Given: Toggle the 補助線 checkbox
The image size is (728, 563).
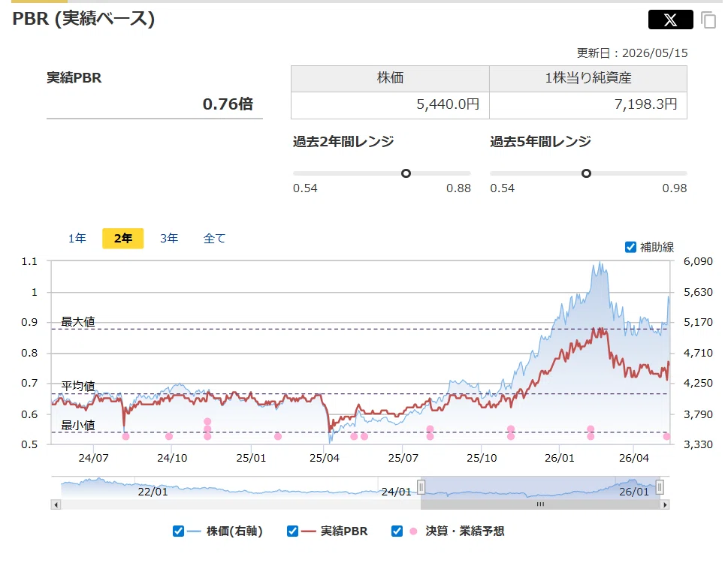Looking at the screenshot, I should [x=630, y=247].
